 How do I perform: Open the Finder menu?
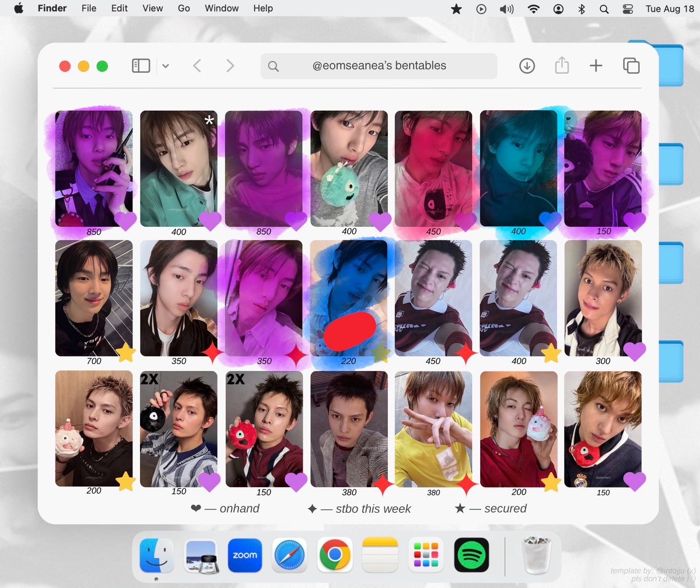point(52,8)
